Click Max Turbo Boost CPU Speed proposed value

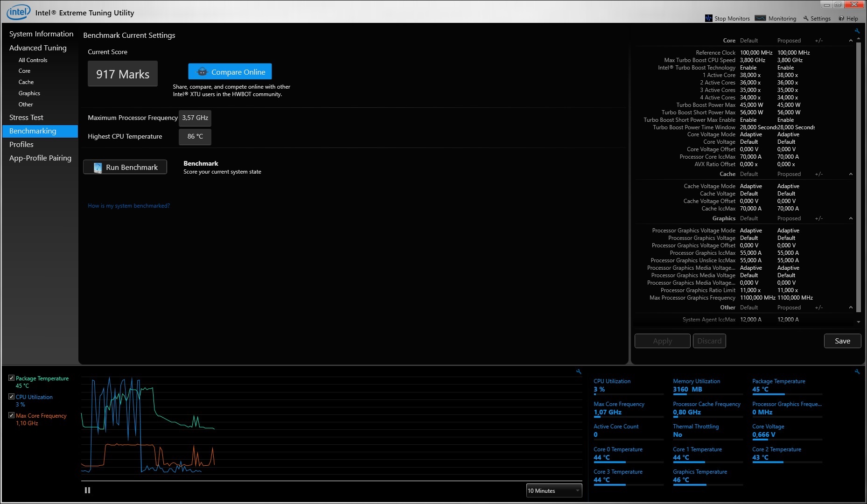tap(790, 60)
